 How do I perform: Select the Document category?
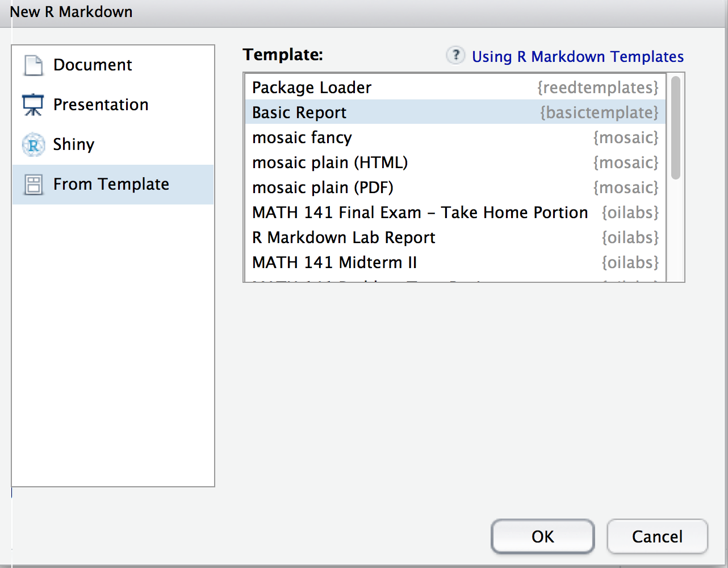(93, 65)
